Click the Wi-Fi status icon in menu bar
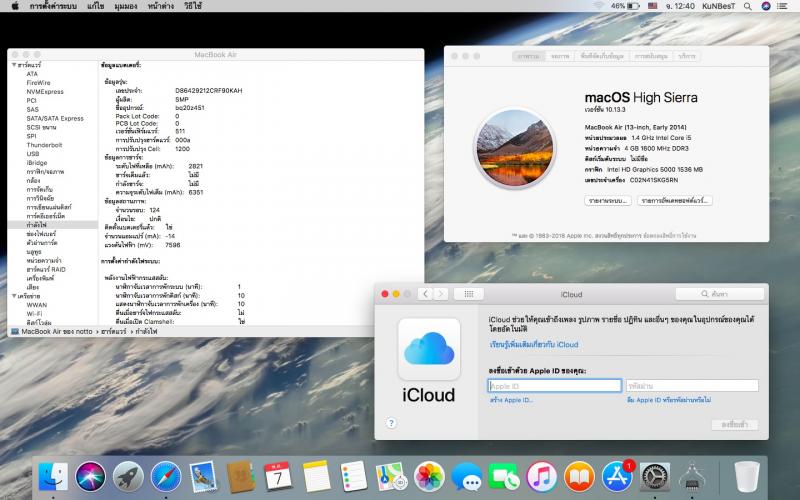This screenshot has width=800, height=500. (599, 6)
